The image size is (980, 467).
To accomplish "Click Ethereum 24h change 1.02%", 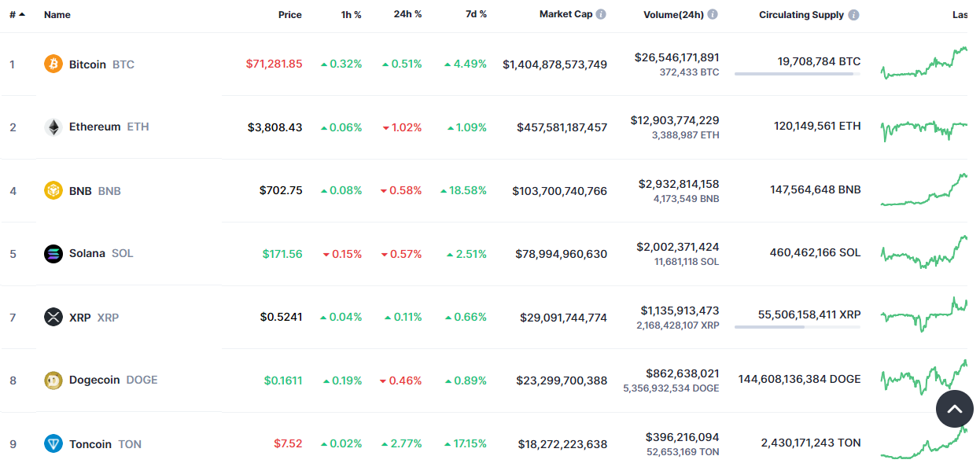I will coord(402,127).
